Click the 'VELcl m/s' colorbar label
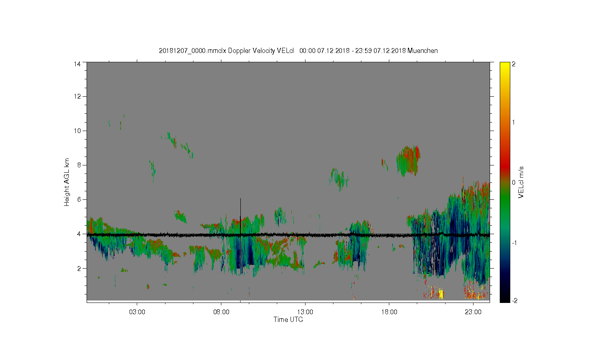 521,182
